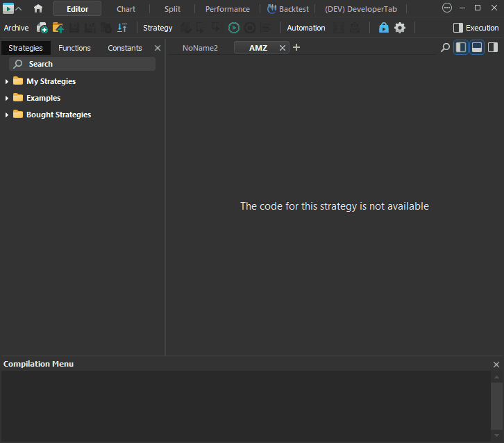Expand the Bought Strategies folder
This screenshot has height=443, width=504.
pyautogui.click(x=7, y=115)
